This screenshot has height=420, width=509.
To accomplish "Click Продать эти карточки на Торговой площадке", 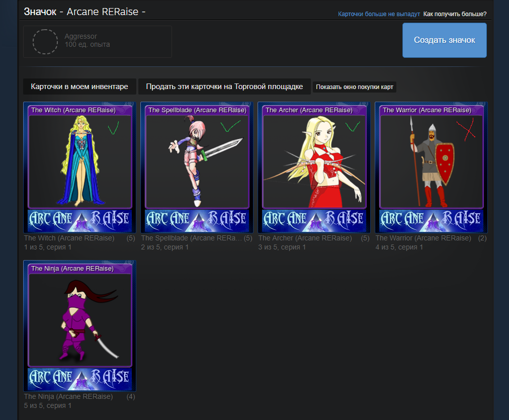I will coord(224,87).
